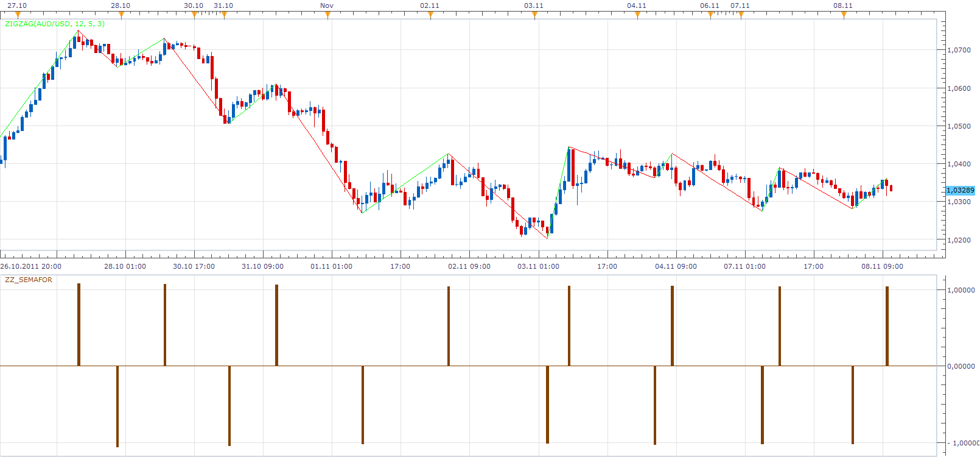The width and height of the screenshot is (980, 457).
Task: Click the orange marker under 02.11
Action: pos(431,15)
